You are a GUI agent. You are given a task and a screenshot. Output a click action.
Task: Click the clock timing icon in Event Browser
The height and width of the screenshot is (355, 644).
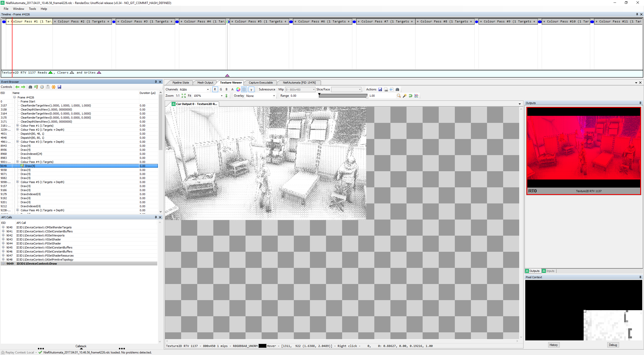42,87
